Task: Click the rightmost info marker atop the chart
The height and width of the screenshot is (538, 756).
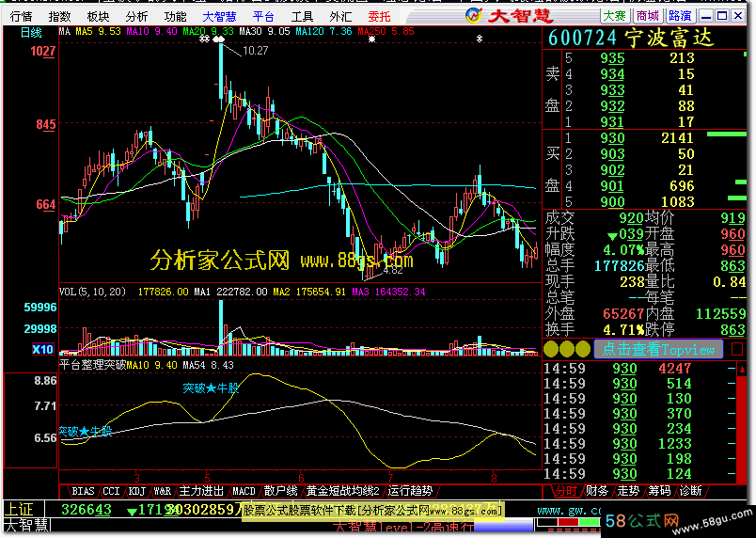Action: pos(480,39)
